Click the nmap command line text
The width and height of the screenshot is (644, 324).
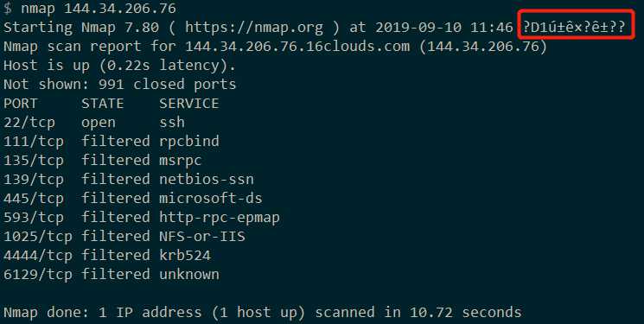[x=99, y=9]
